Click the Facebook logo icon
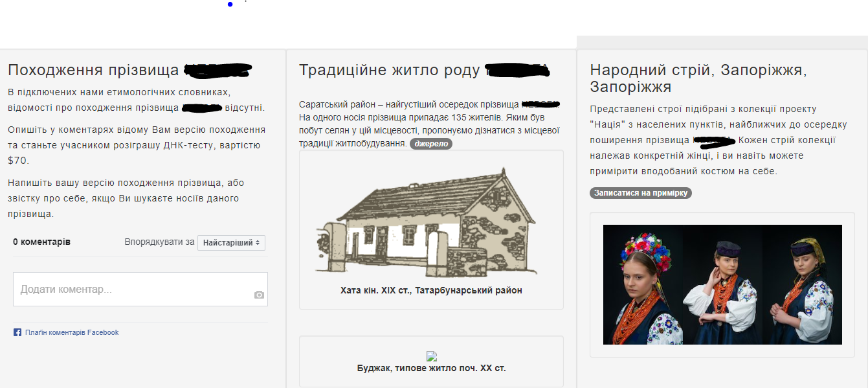868x388 pixels. 17,332
